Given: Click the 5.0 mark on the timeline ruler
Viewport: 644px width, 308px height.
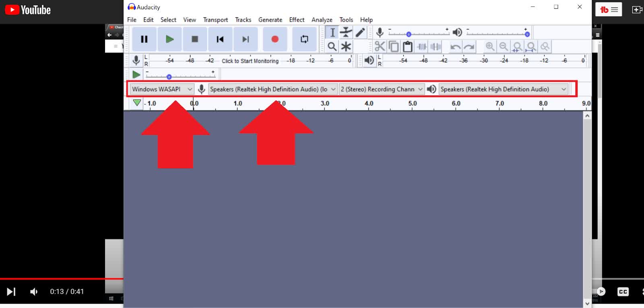Looking at the screenshot, I should point(413,103).
